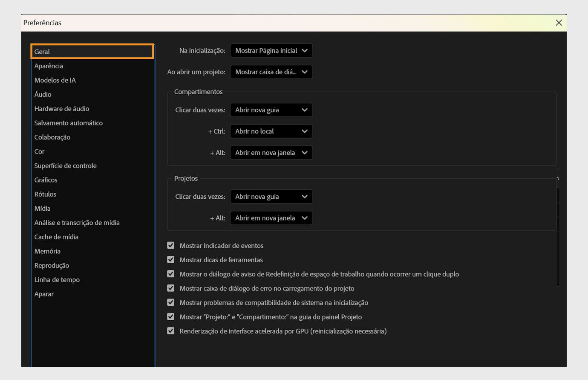Image resolution: width=588 pixels, height=380 pixels.
Task: Open the "Ao abrir um projeto" dropdown
Action: pos(271,72)
